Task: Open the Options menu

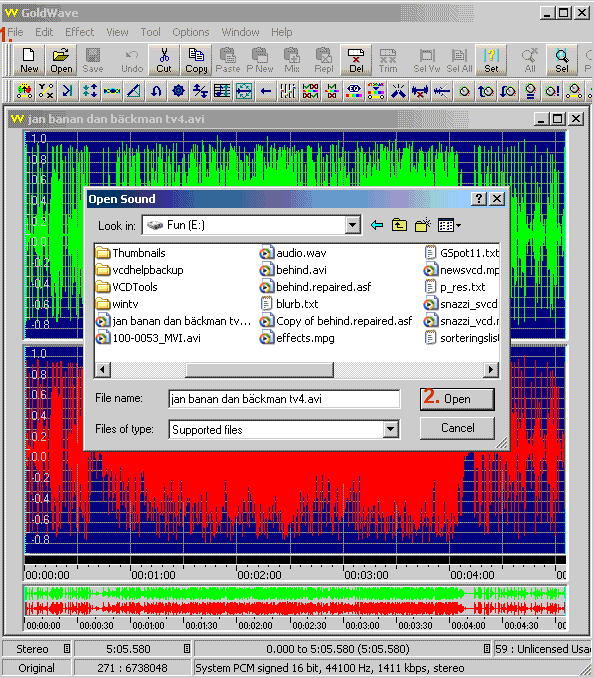Action: [x=191, y=32]
